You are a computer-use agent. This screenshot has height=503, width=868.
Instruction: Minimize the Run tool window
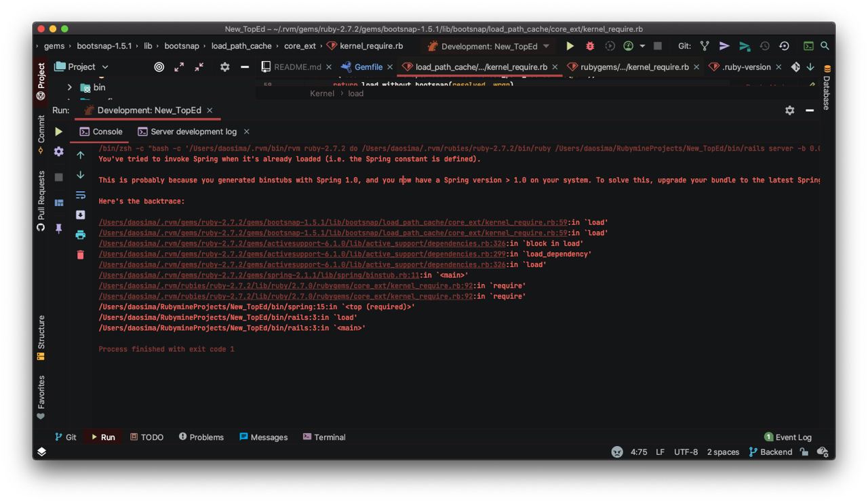point(810,110)
